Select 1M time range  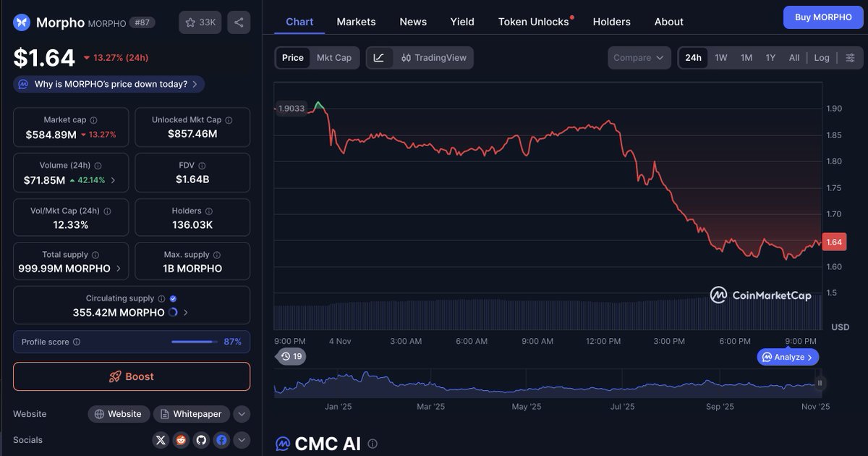[746, 58]
